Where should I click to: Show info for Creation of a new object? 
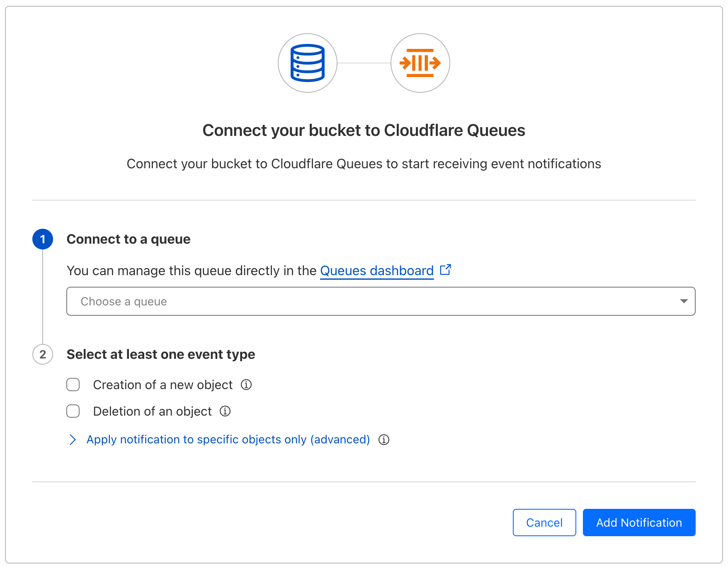click(x=246, y=385)
